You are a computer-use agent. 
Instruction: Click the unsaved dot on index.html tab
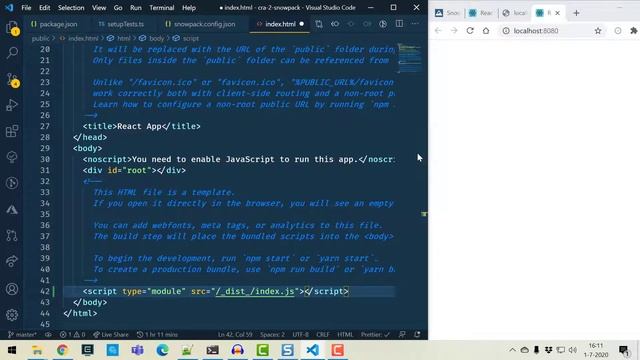click(302, 24)
